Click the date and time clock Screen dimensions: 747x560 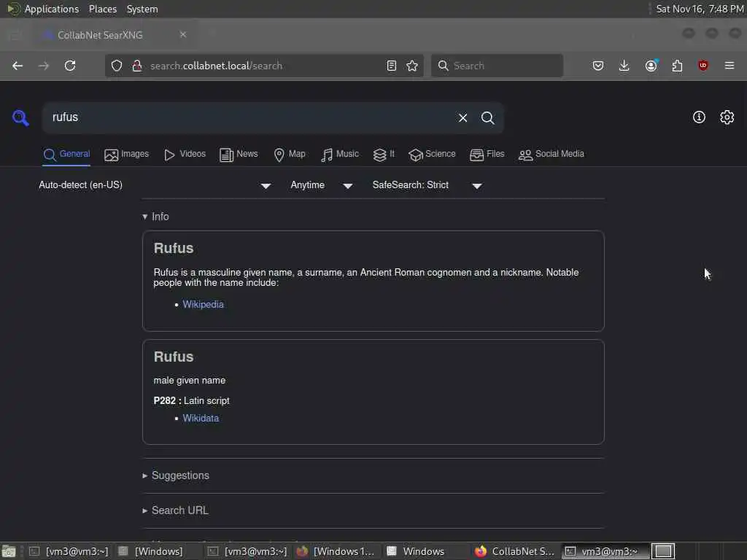click(700, 9)
